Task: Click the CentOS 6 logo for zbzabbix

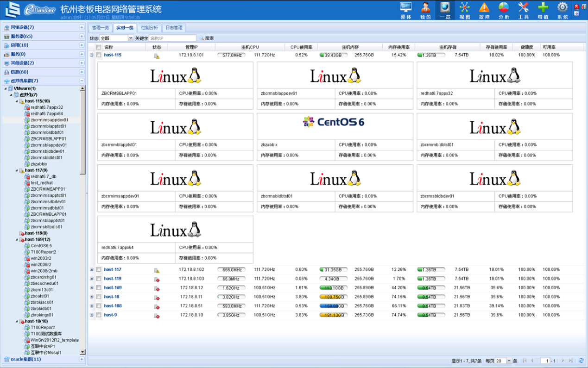Action: pos(334,122)
